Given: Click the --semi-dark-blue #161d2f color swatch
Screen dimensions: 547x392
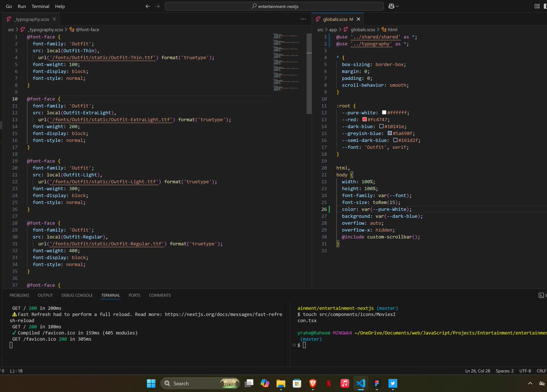Looking at the screenshot, I should (395, 140).
